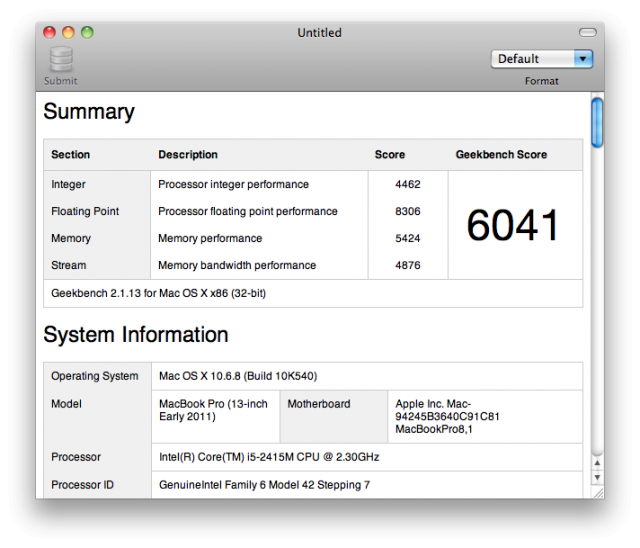Screen dimensions: 640x548
Task: Click 'Intel(R) Core(TM) i5-2415M' processor value
Action: click(x=269, y=457)
